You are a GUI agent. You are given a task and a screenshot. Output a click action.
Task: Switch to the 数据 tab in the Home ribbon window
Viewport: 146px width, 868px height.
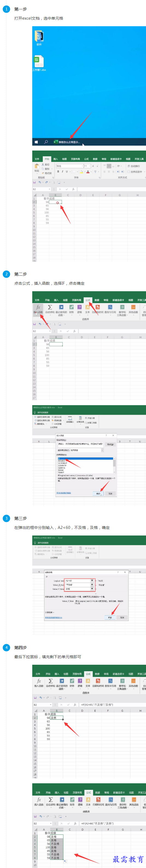click(x=95, y=159)
